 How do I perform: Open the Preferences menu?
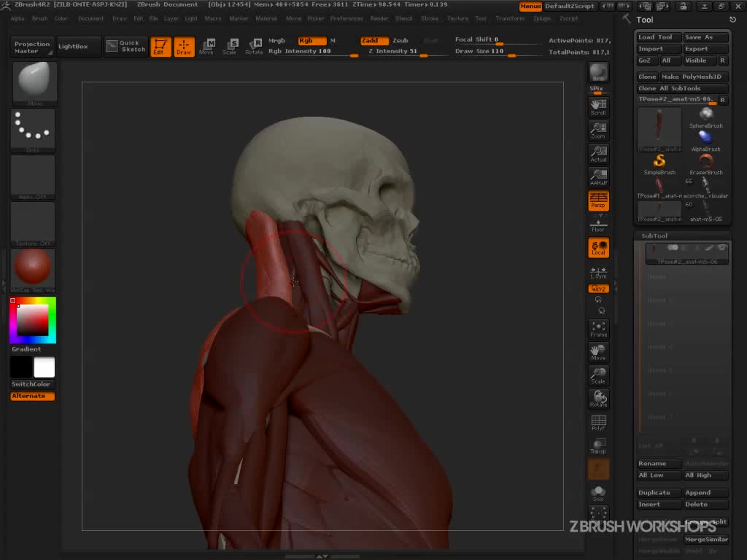click(x=347, y=18)
